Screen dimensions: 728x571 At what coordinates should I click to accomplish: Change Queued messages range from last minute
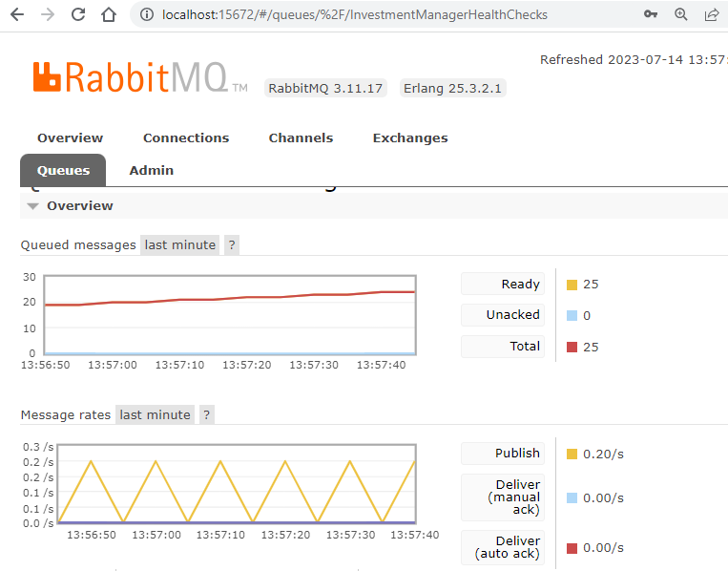pyautogui.click(x=180, y=244)
